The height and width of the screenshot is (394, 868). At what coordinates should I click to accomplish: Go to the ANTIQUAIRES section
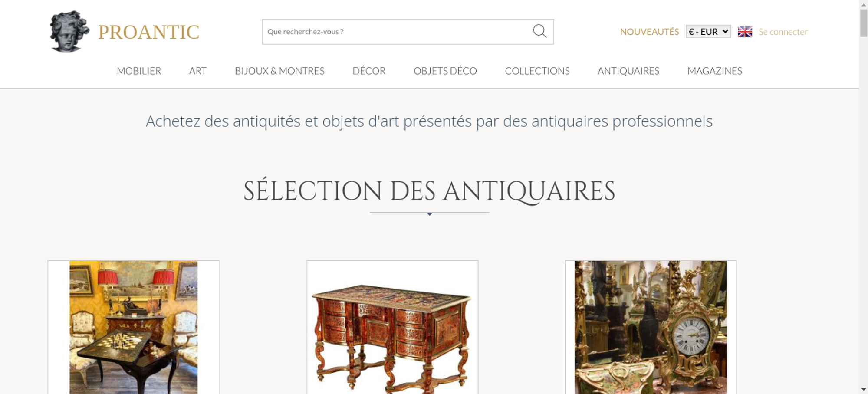pos(628,71)
